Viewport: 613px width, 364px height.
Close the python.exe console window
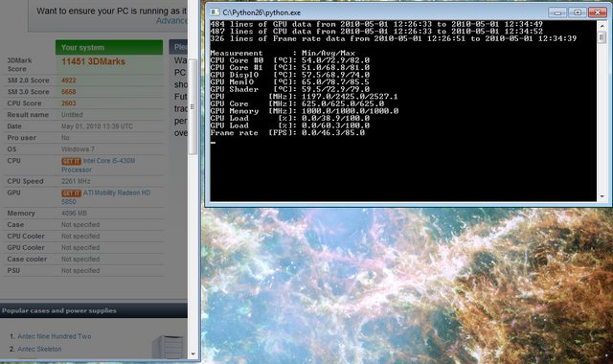(598, 12)
